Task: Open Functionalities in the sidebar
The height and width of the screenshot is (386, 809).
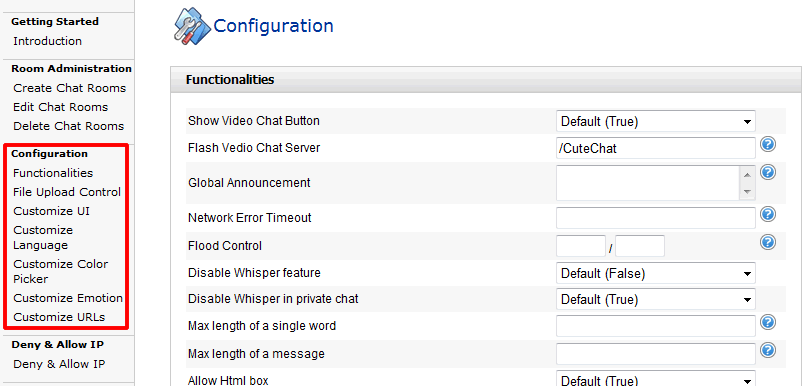Action: coord(53,173)
